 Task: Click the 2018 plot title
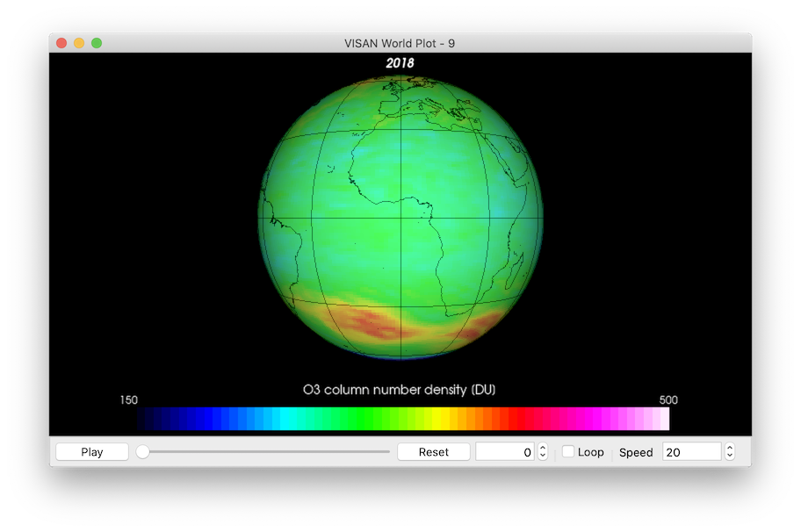[x=400, y=63]
